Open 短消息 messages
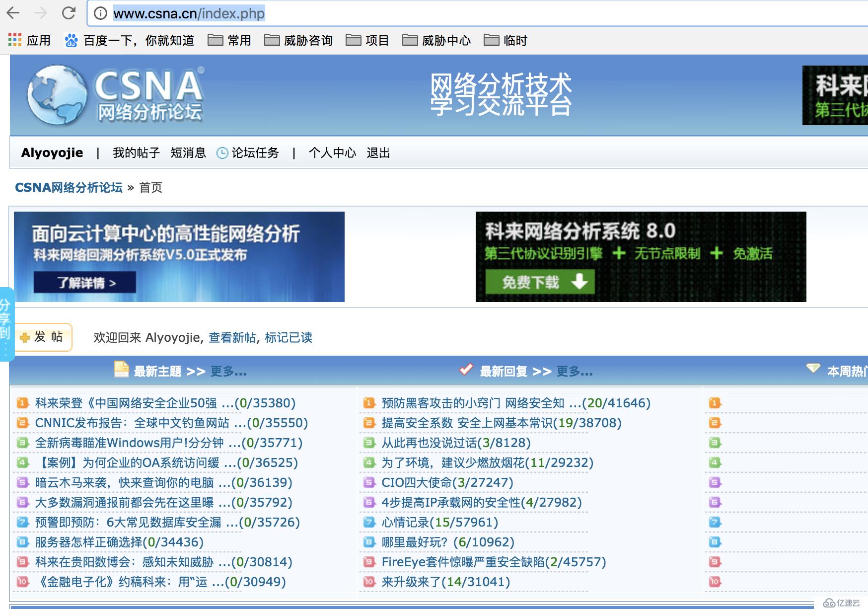This screenshot has height=609, width=868. point(188,153)
